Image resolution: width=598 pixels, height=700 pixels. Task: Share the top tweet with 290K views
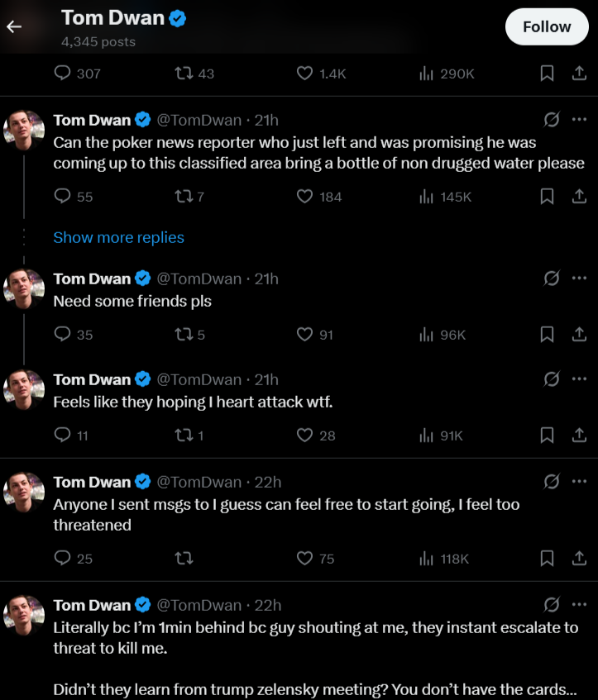click(579, 74)
